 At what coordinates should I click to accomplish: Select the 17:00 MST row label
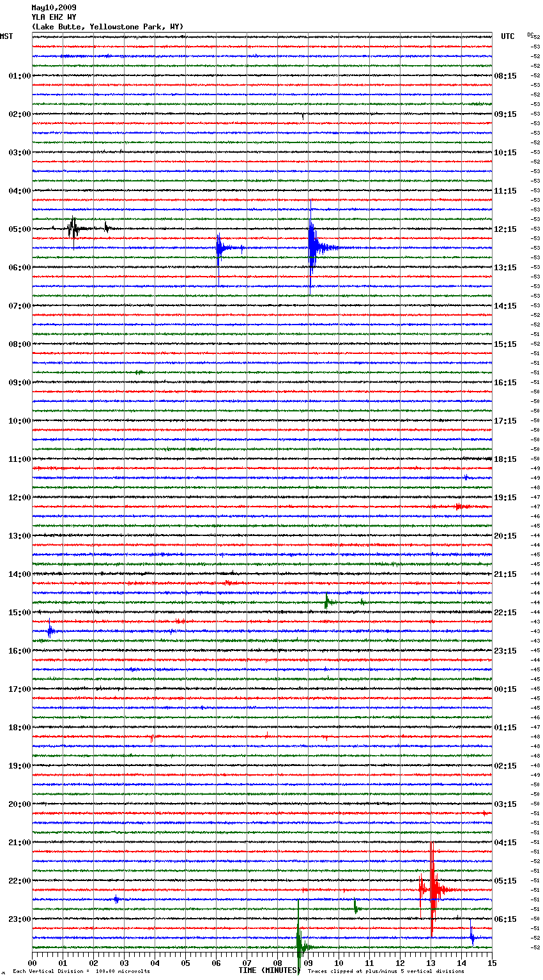(20, 689)
